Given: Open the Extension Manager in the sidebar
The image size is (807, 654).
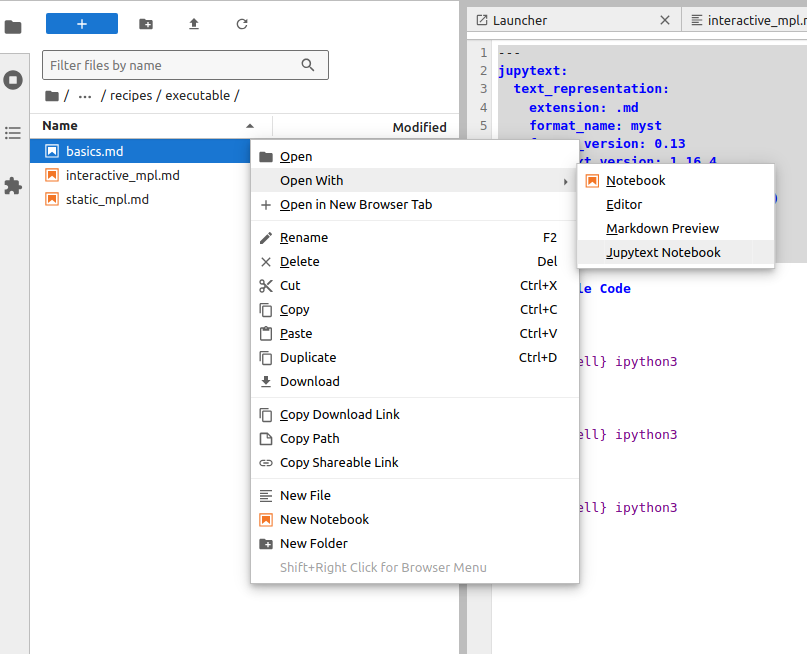Looking at the screenshot, I should pyautogui.click(x=13, y=183).
